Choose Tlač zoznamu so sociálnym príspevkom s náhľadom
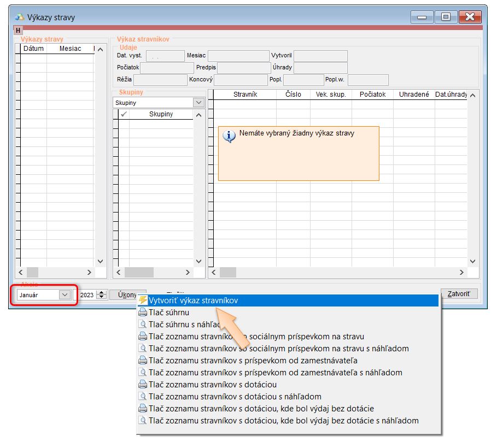 point(278,349)
